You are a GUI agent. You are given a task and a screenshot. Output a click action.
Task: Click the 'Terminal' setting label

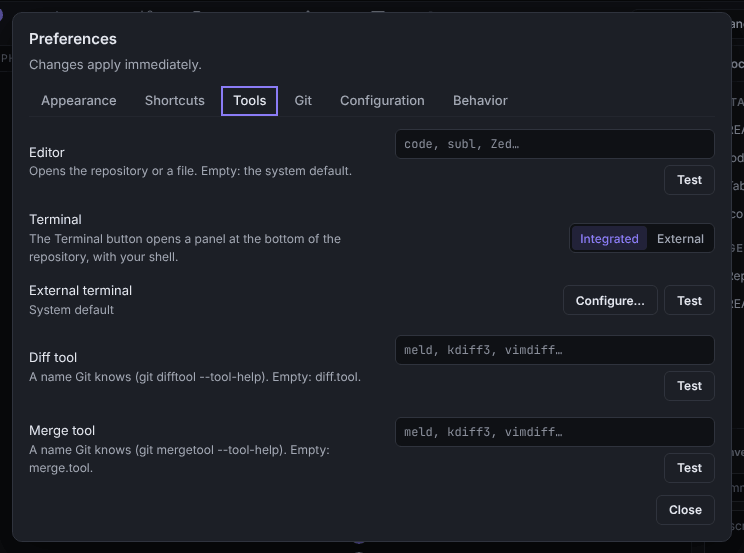[x=55, y=219]
